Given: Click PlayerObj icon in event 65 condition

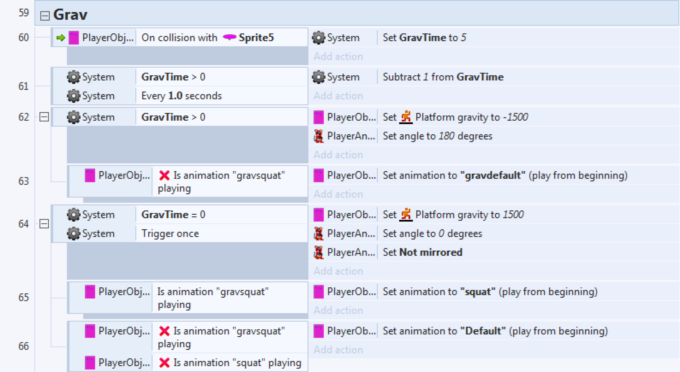Looking at the screenshot, I should pos(90,292).
